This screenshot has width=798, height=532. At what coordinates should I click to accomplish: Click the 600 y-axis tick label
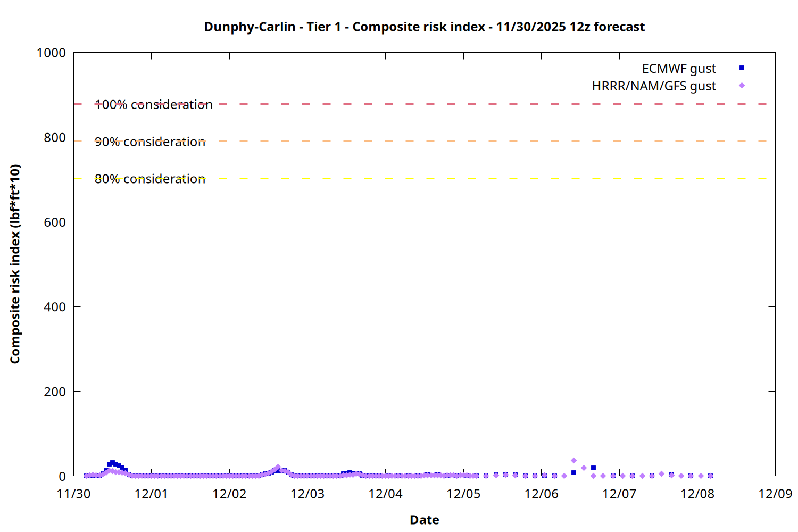click(55, 222)
